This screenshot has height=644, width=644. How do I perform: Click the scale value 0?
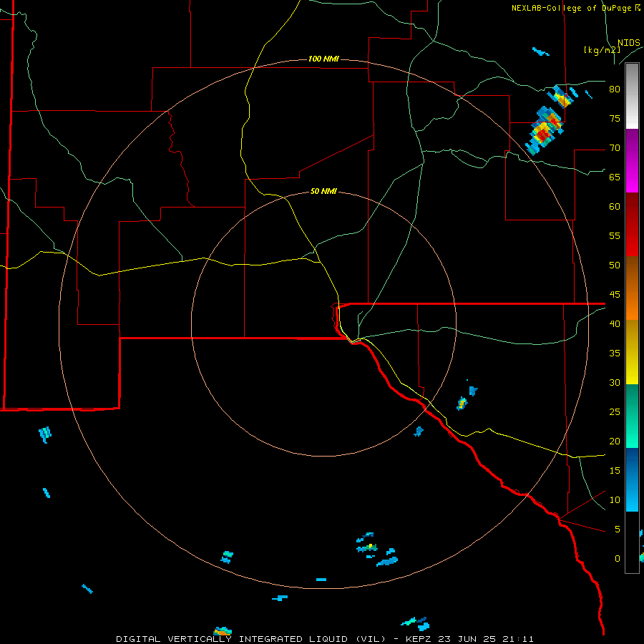[618, 559]
